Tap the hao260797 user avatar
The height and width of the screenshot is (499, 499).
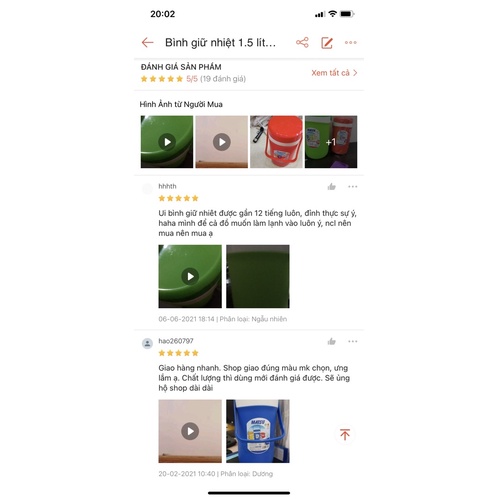(x=147, y=343)
